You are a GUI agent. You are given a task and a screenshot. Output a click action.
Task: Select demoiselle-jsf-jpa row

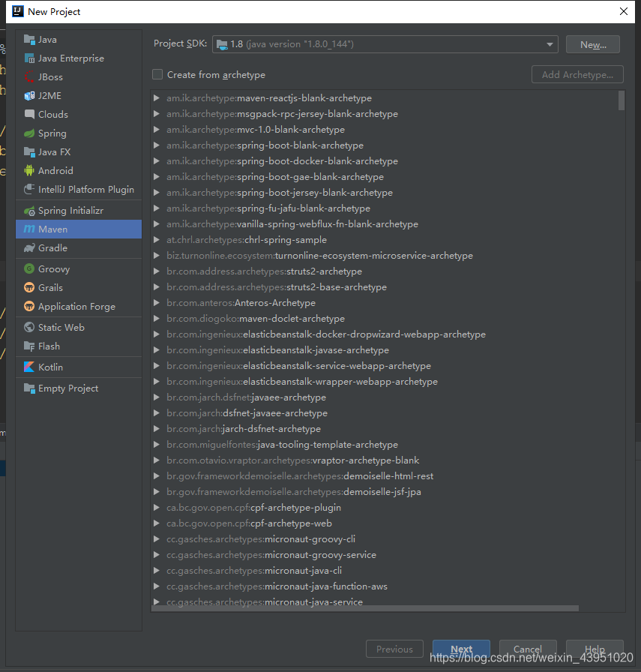pos(385,492)
